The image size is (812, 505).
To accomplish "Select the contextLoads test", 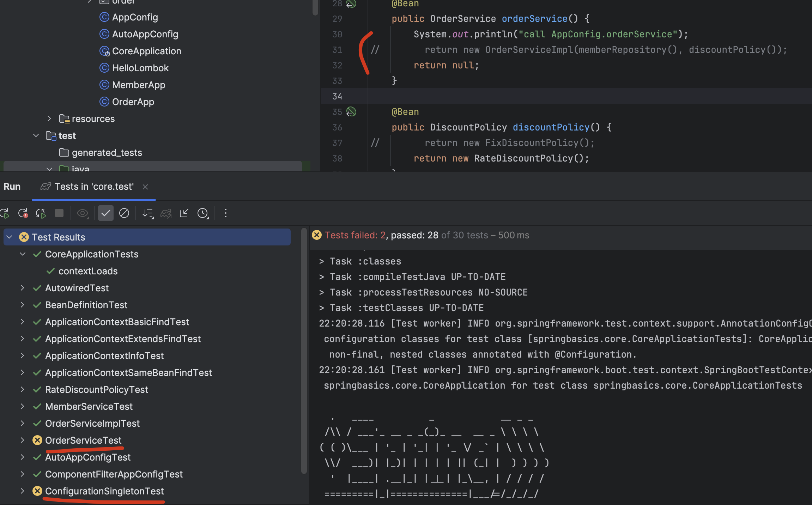I will coord(88,271).
